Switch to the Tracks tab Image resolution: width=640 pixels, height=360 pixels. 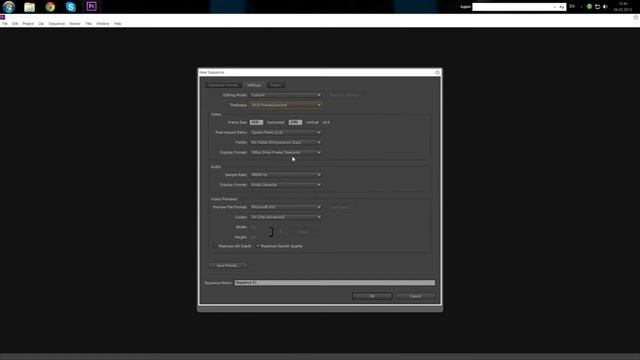tap(276, 85)
